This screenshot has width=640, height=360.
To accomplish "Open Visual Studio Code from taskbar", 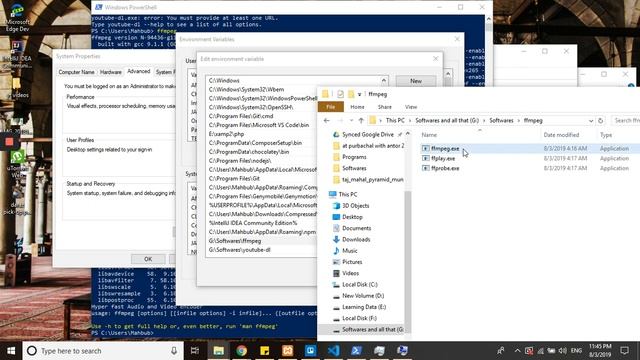I will (x=333, y=351).
